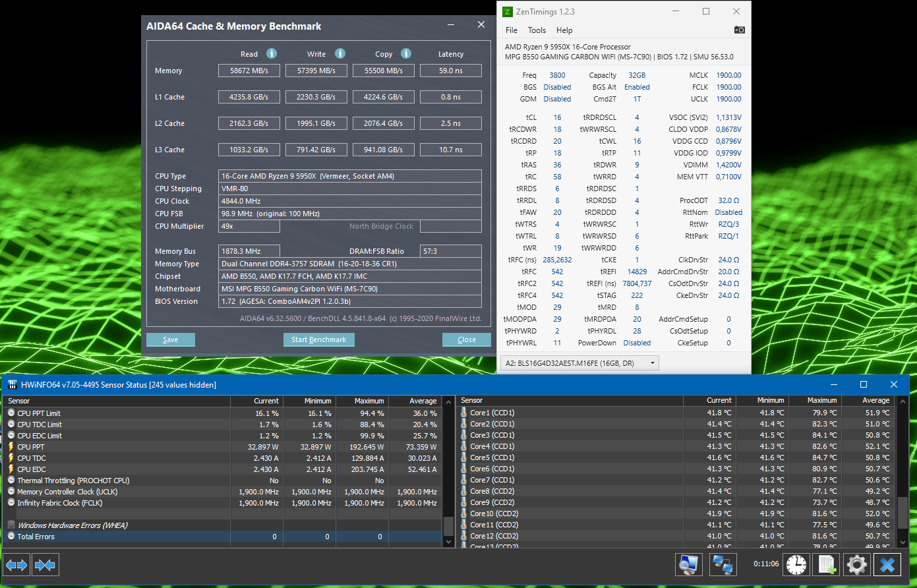Click the CPU TDC lightning bolt icon
917x588 pixels.
[x=11, y=458]
